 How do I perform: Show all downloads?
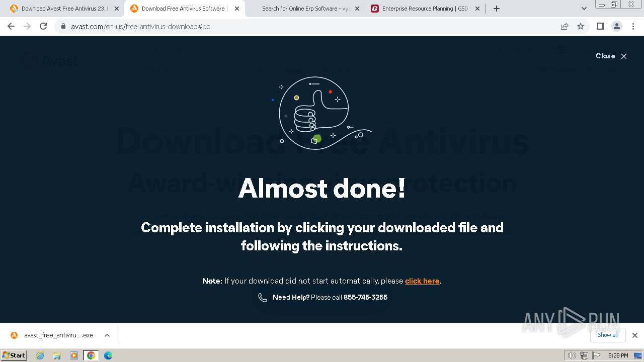pos(608,335)
